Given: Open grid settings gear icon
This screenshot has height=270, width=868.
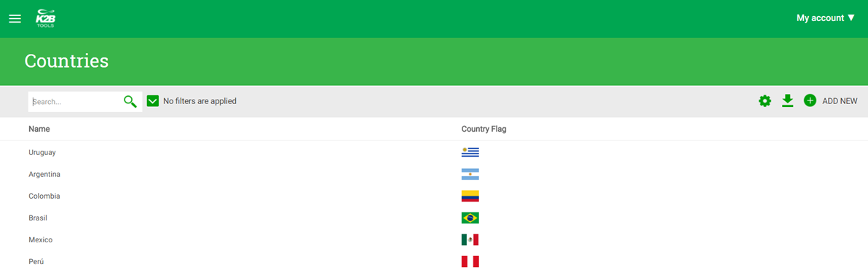Looking at the screenshot, I should [x=765, y=101].
